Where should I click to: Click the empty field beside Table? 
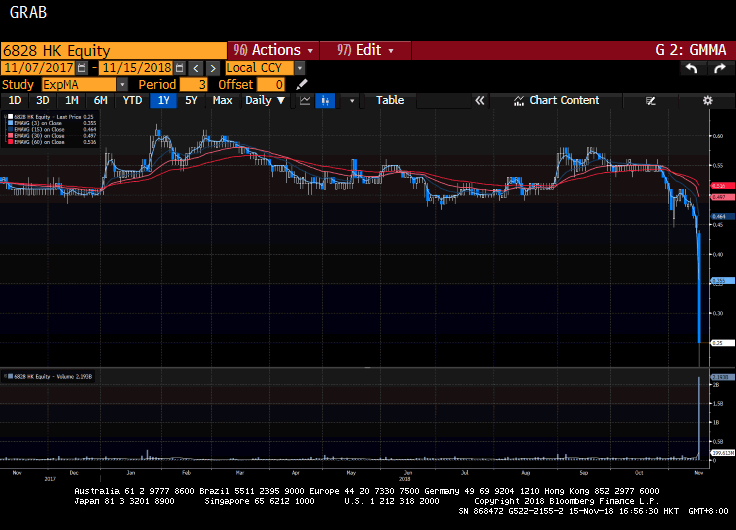click(444, 100)
